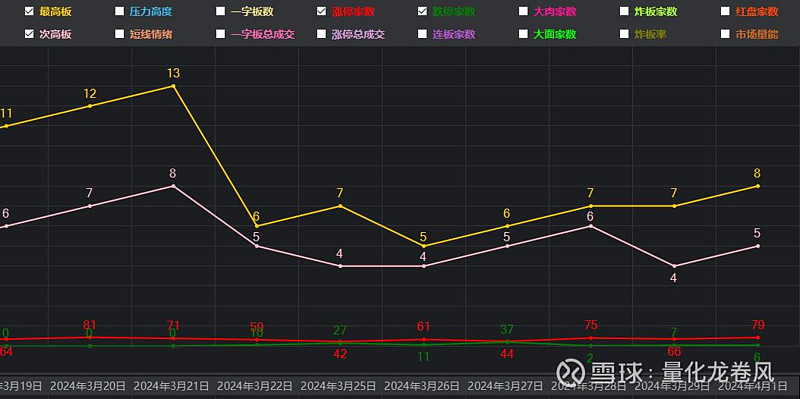Select the yellow peak point labeled 13

point(173,86)
